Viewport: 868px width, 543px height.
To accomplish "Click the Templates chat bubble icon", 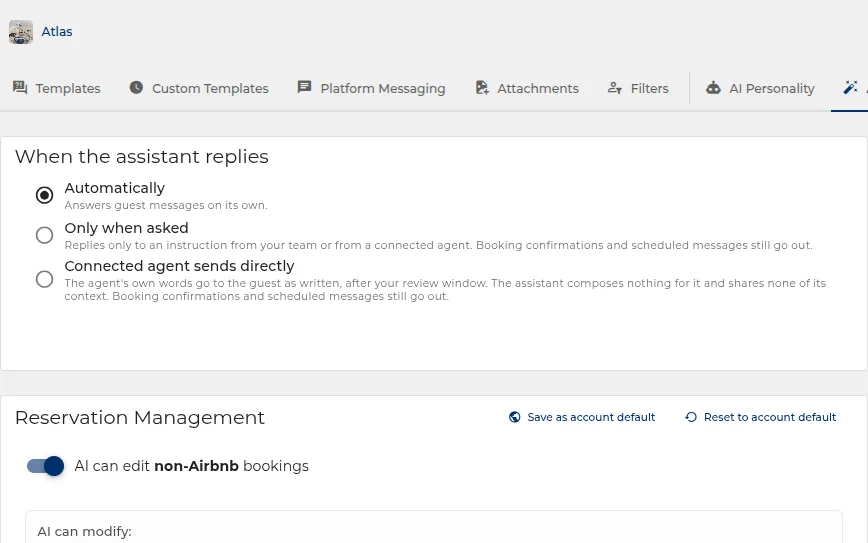I will pyautogui.click(x=20, y=87).
